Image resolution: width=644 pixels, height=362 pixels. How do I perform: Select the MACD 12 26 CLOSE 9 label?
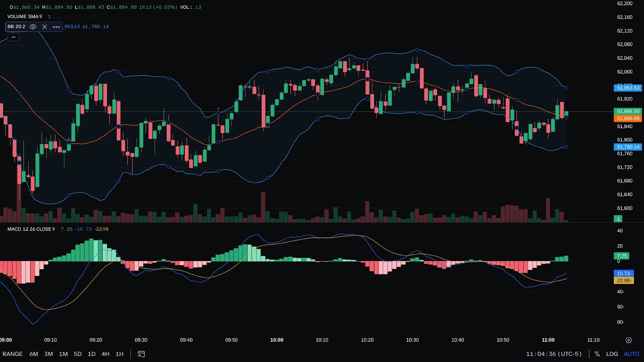point(31,229)
